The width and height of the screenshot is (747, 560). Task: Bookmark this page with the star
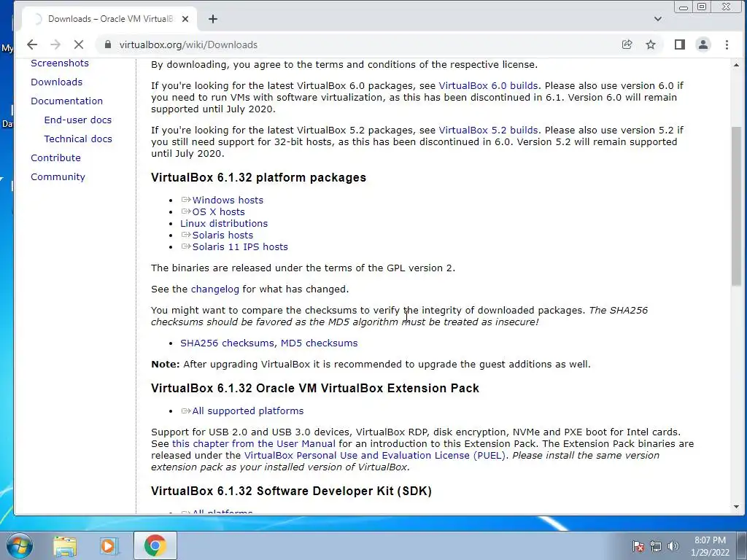tap(650, 44)
